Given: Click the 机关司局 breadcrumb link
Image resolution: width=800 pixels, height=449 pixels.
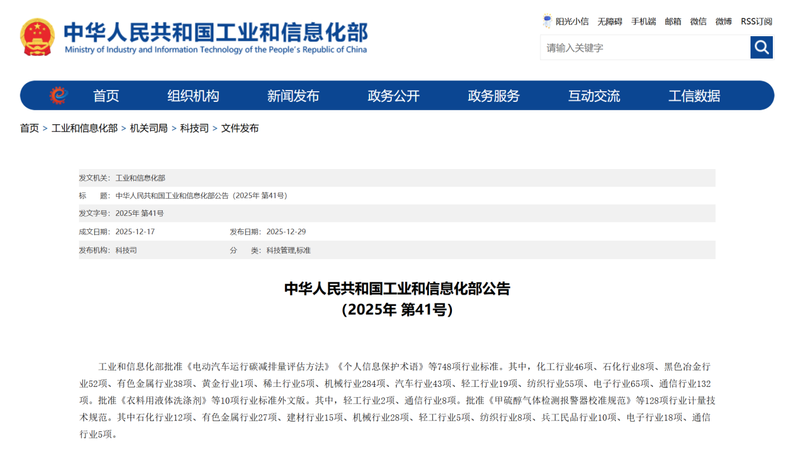Looking at the screenshot, I should coord(149,128).
